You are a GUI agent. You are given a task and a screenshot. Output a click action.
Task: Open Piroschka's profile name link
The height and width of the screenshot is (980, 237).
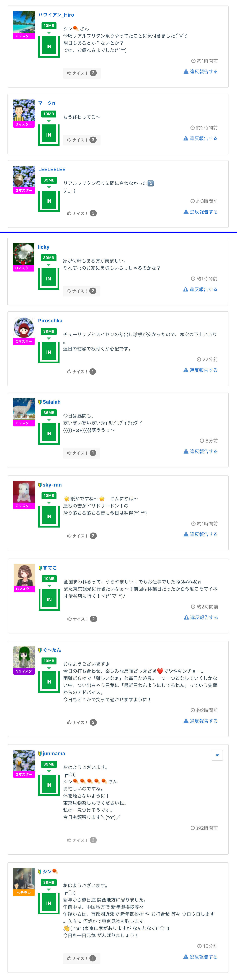50,321
